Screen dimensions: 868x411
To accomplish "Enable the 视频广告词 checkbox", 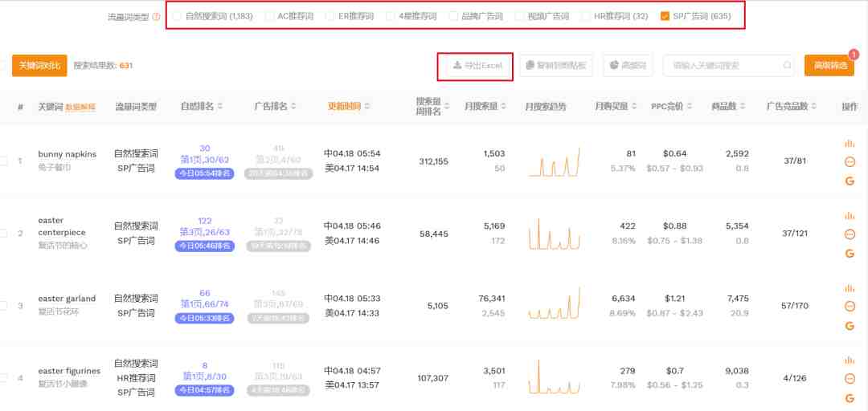I will click(519, 17).
